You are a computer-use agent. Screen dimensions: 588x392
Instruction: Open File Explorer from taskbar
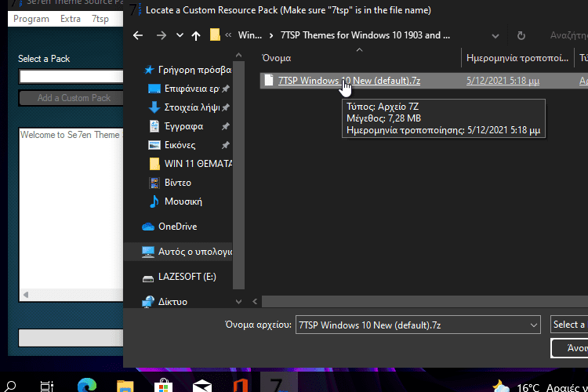(x=125, y=386)
